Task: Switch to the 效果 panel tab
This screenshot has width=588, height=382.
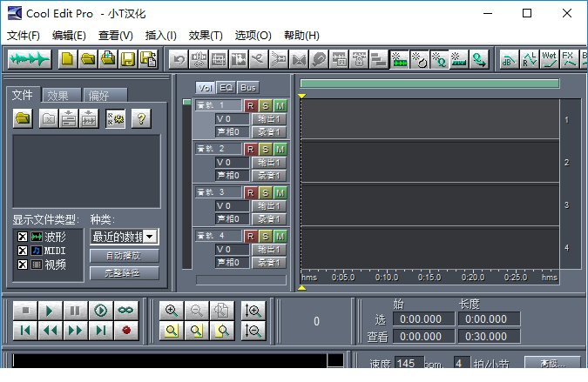Action: (62, 96)
